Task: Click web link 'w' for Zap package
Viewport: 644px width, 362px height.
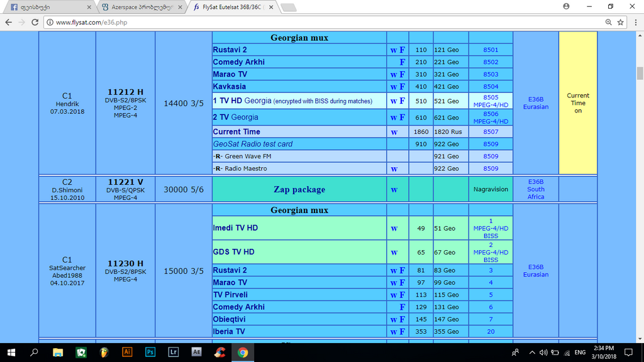Action: [x=394, y=190]
